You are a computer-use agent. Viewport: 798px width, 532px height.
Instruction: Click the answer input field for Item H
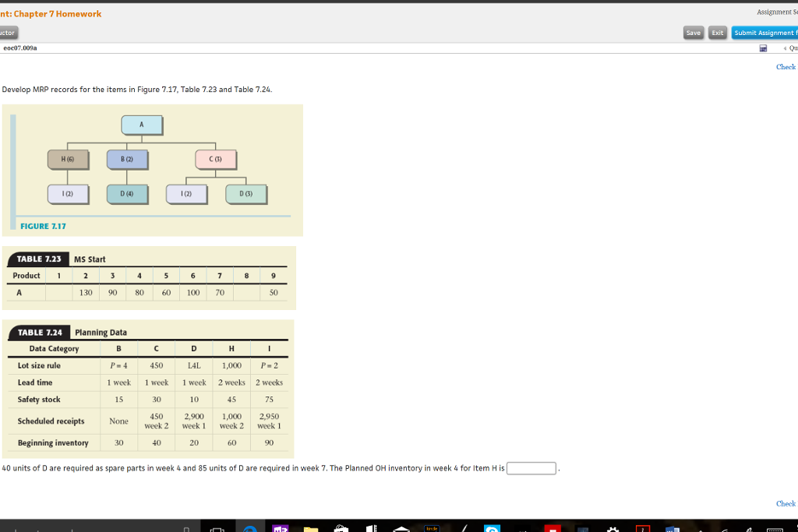[531, 468]
